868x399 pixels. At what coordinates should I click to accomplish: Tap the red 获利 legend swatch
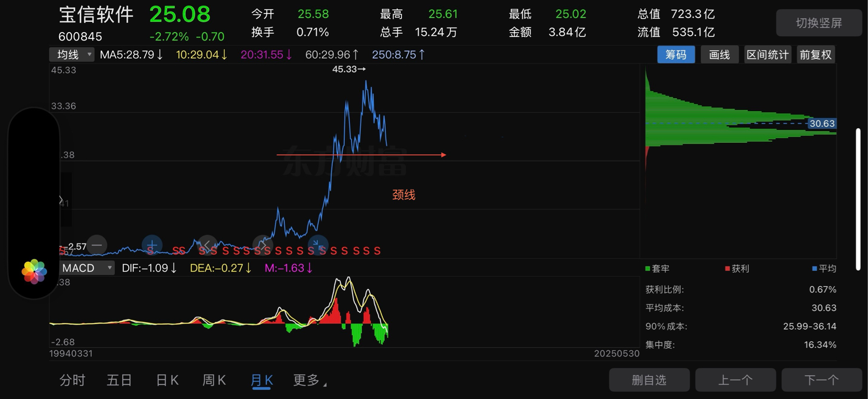pos(727,269)
